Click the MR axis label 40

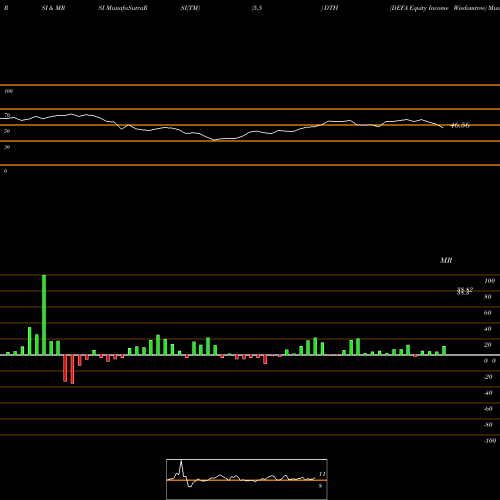click(x=488, y=329)
